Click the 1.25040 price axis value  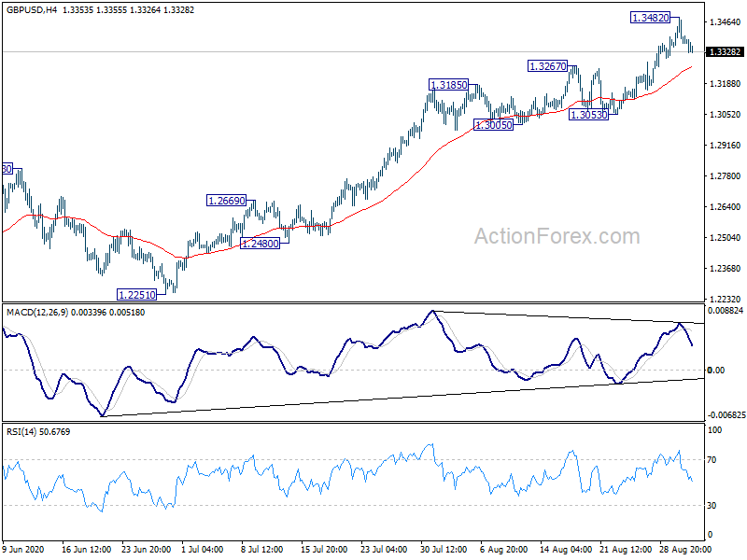point(726,238)
